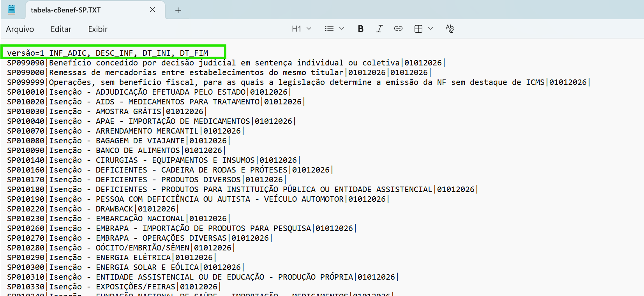Screen dimensions: 644x296
Task: Click line 'Remessas de mercadorias entre estabelecimentos'
Action: pos(156,72)
